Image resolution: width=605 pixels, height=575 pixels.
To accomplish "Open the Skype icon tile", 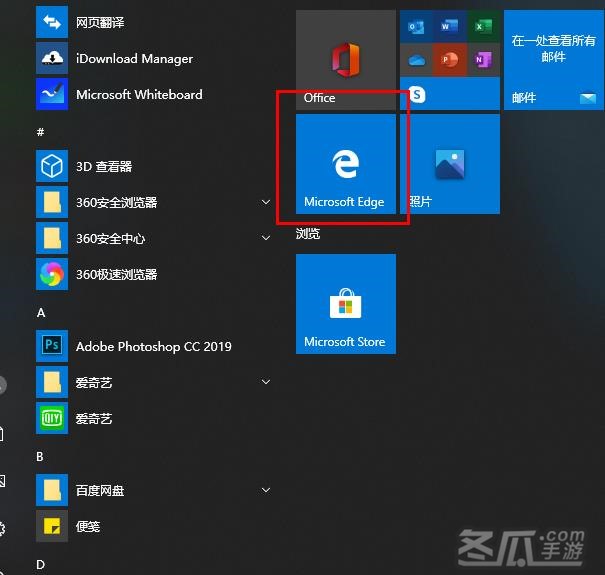I will [x=450, y=94].
